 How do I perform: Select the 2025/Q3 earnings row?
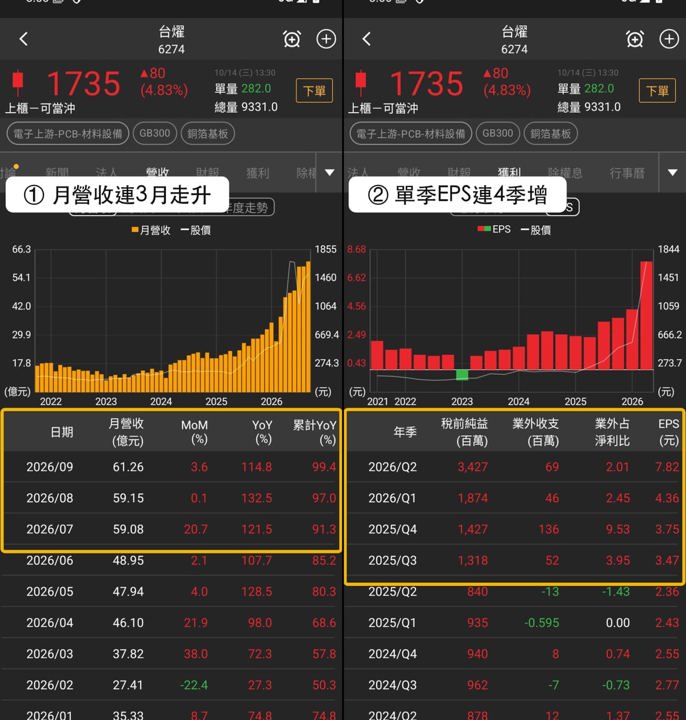click(x=514, y=560)
